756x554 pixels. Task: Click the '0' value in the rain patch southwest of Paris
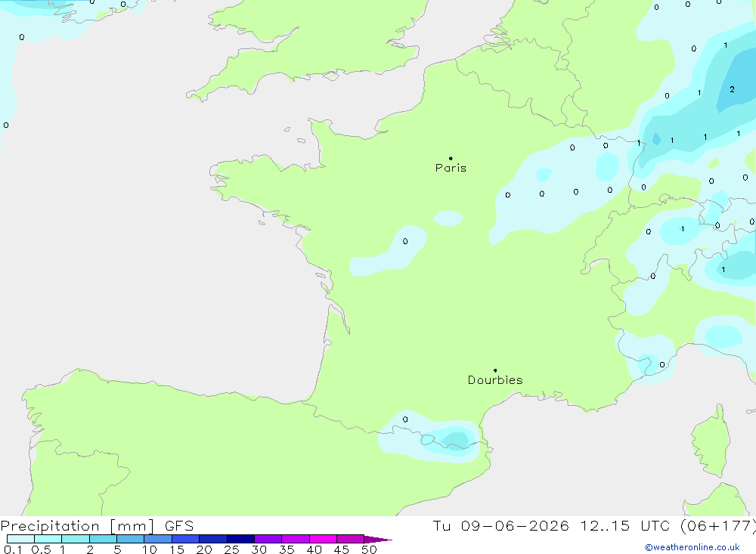click(405, 241)
